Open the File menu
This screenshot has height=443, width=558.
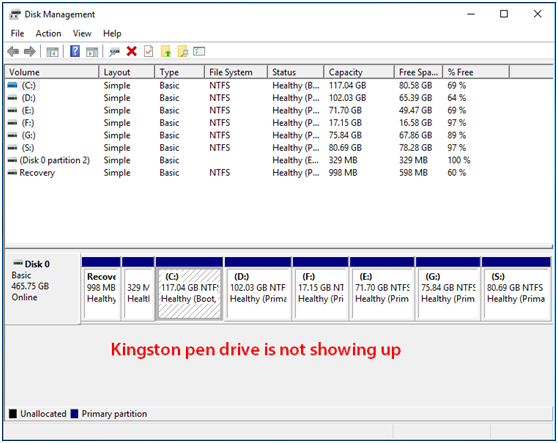(x=17, y=33)
